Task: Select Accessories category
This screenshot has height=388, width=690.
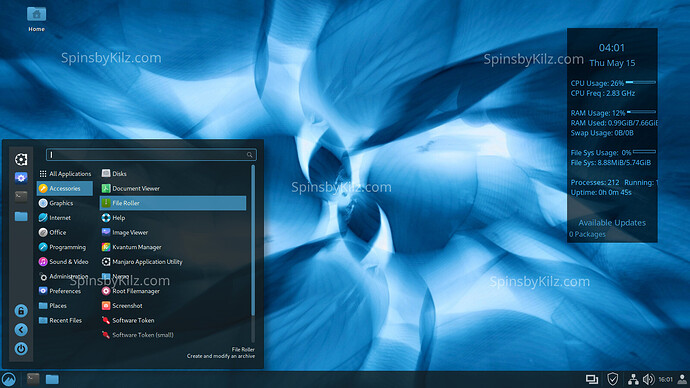Action: [x=65, y=188]
